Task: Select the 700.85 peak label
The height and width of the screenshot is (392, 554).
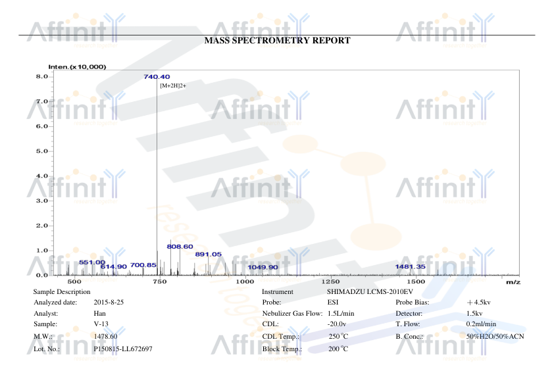Action: click(x=143, y=265)
